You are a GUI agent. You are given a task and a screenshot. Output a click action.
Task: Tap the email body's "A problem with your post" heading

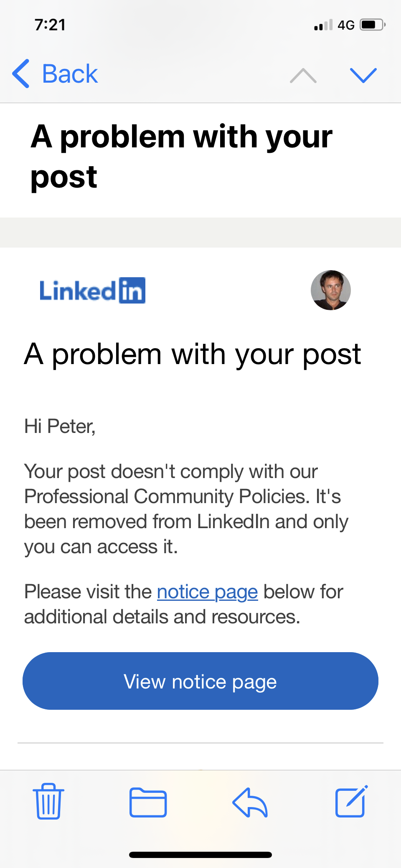[x=193, y=354]
